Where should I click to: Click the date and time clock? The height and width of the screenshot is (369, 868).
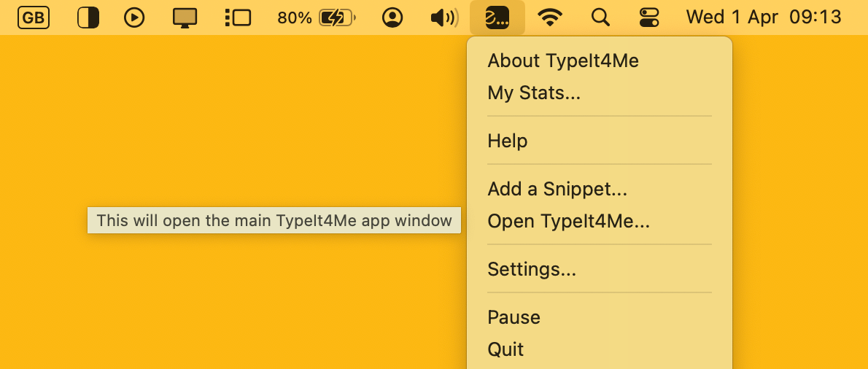[764, 18]
